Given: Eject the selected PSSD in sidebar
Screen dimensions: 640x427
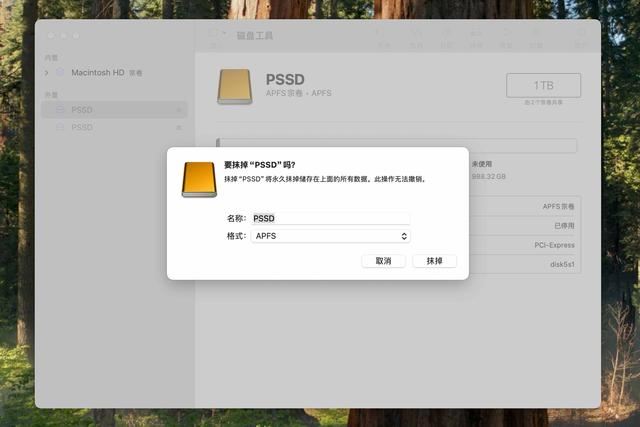Looking at the screenshot, I should [178, 110].
